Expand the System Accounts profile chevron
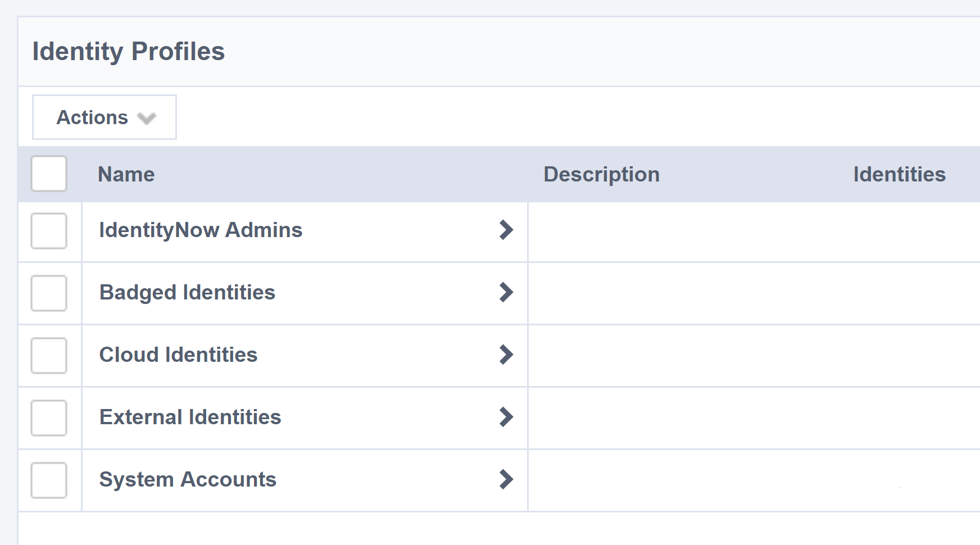 pyautogui.click(x=506, y=479)
